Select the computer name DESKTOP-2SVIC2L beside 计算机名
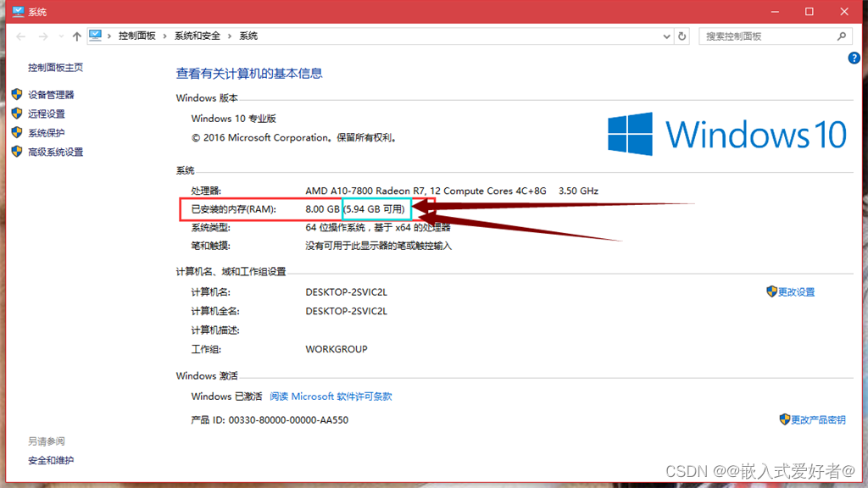Screen dimensions: 868x488 pyautogui.click(x=346, y=292)
